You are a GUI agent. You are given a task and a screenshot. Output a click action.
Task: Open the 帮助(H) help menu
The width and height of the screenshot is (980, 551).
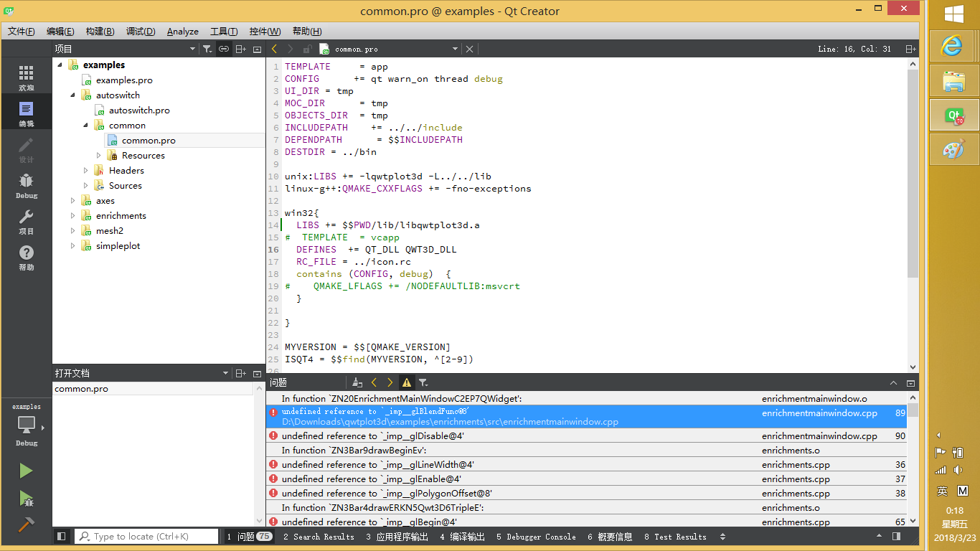[x=307, y=31]
